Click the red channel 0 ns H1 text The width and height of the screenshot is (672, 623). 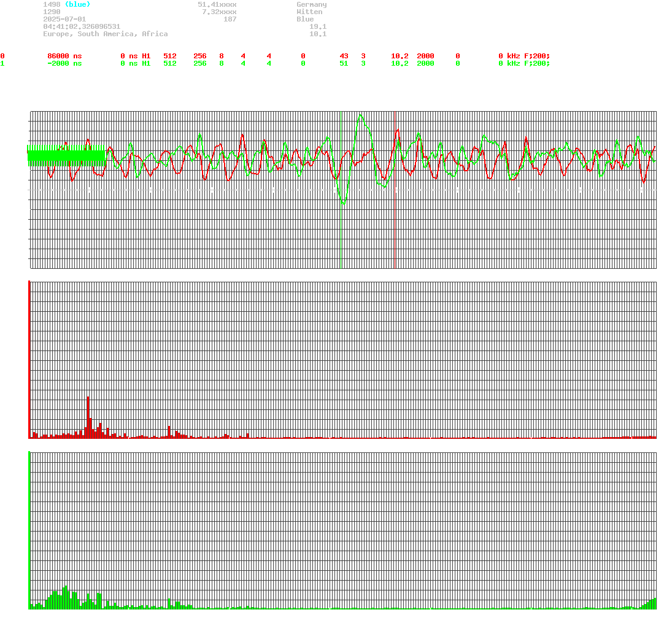(x=136, y=56)
